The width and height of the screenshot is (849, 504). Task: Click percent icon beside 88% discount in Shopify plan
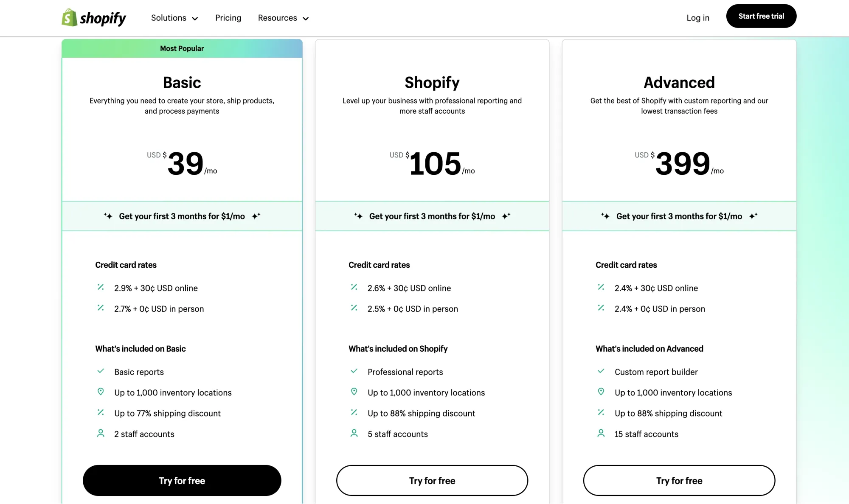354,412
